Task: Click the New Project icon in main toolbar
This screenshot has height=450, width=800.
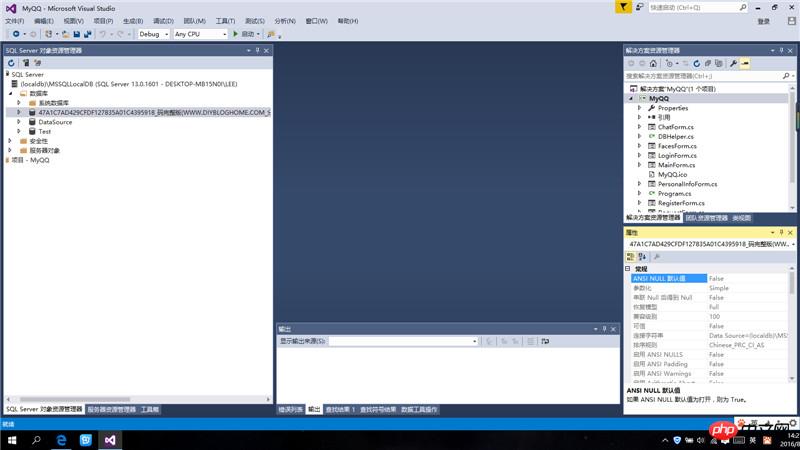Action: pyautogui.click(x=48, y=34)
